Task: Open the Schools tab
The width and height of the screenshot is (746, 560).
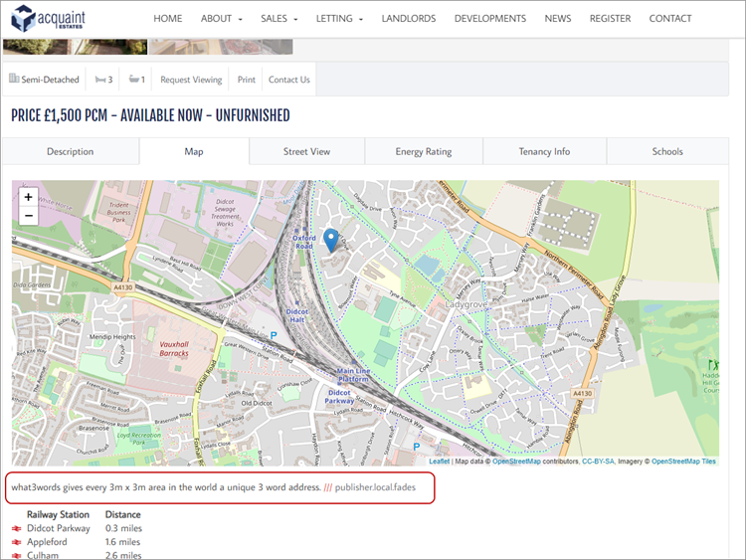Action: [667, 152]
